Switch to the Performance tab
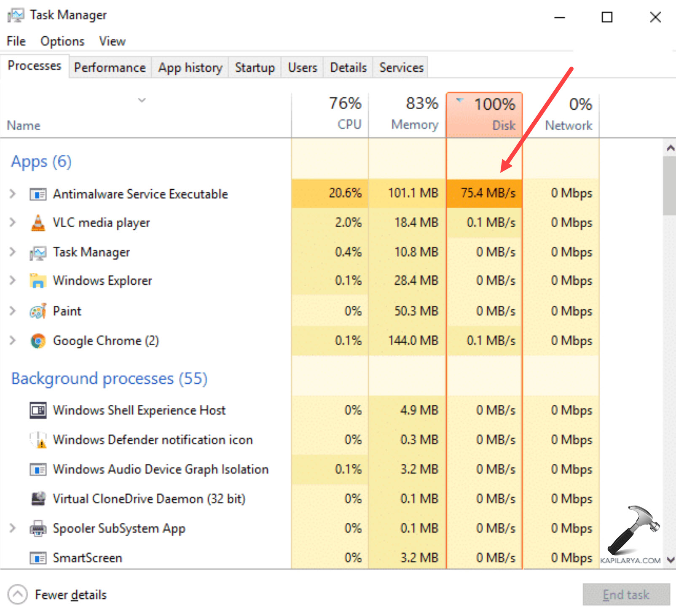Viewport: 676px width, 616px height. pyautogui.click(x=110, y=67)
